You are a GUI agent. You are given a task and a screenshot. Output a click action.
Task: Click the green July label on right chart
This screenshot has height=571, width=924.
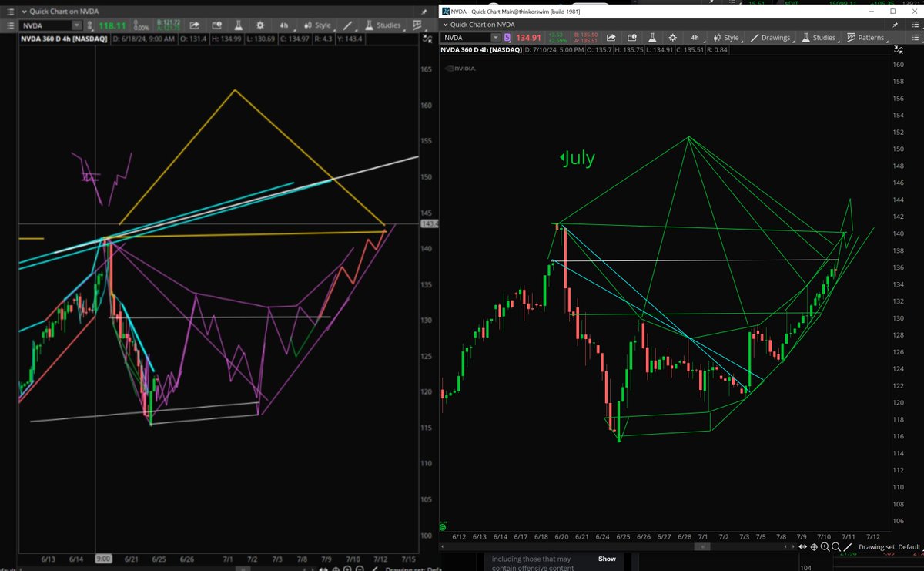[577, 159]
